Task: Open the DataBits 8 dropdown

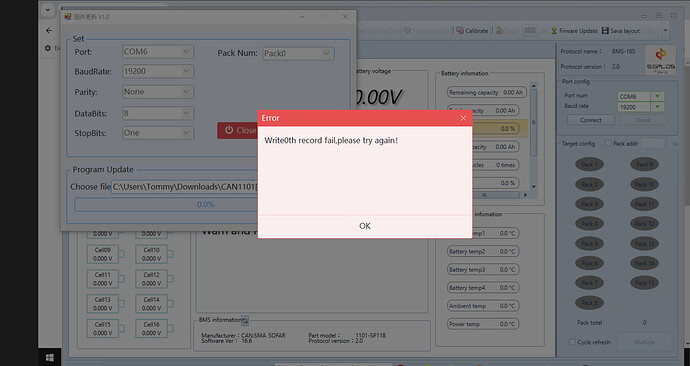Action: pos(158,113)
